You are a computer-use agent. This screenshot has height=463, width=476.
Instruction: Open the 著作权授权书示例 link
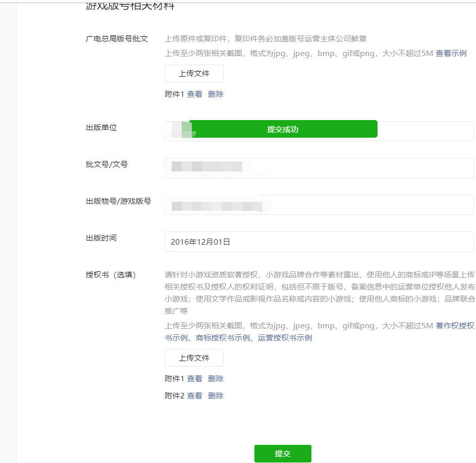tap(455, 325)
